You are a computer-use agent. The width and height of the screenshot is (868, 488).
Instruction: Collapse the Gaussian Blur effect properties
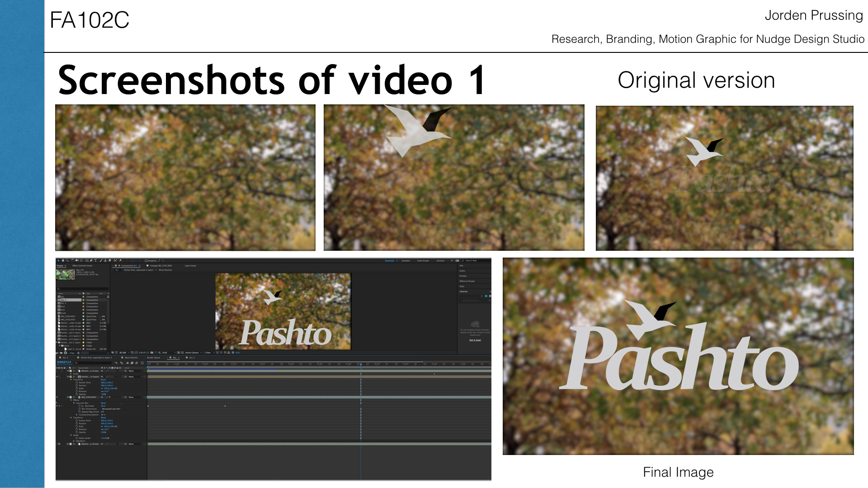click(x=74, y=403)
